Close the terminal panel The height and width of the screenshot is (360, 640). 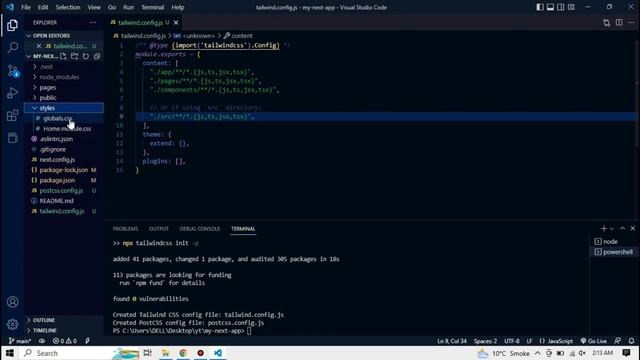click(633, 229)
